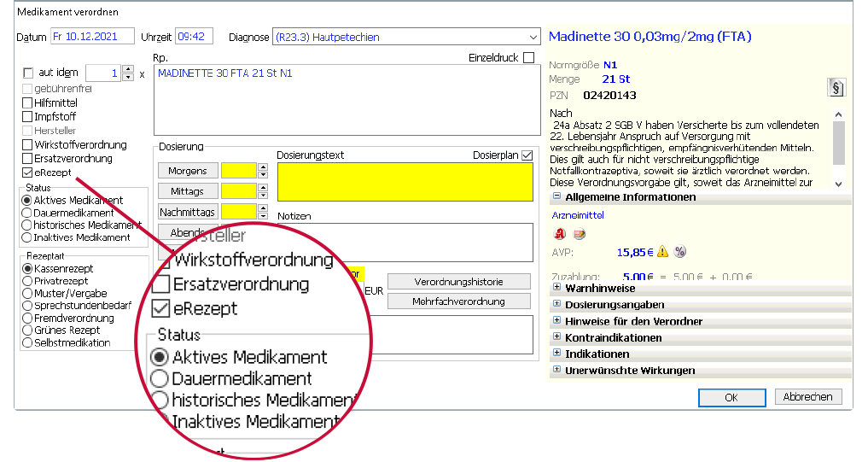
Task: Click the percent discount icon next to price
Action: [680, 252]
